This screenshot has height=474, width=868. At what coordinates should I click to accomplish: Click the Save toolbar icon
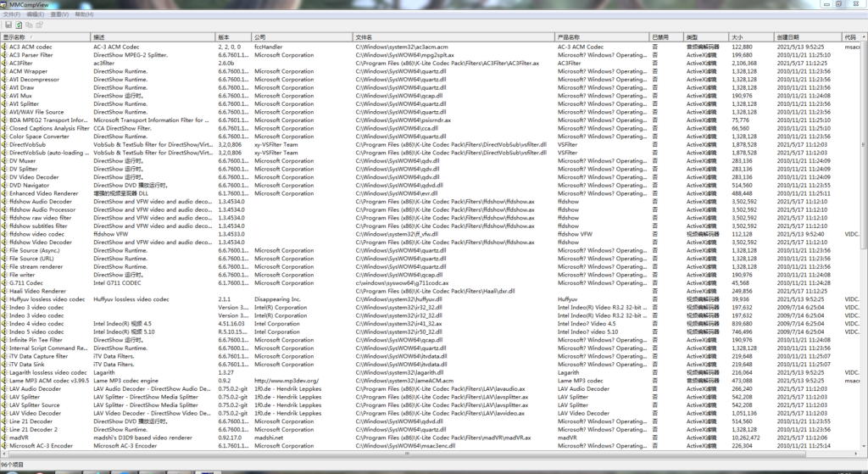(8, 25)
